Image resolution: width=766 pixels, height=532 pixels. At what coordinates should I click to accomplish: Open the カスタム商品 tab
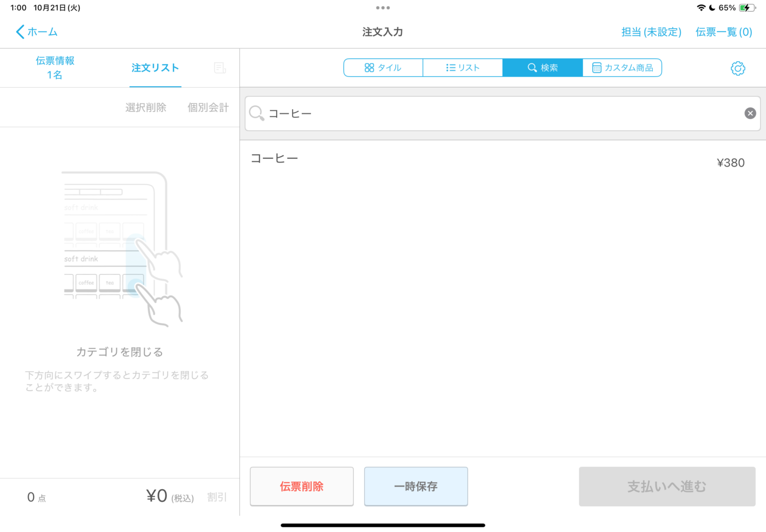622,68
